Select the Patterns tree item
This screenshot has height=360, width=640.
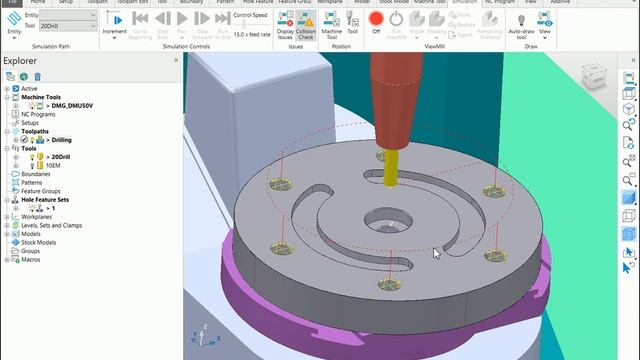click(x=31, y=183)
